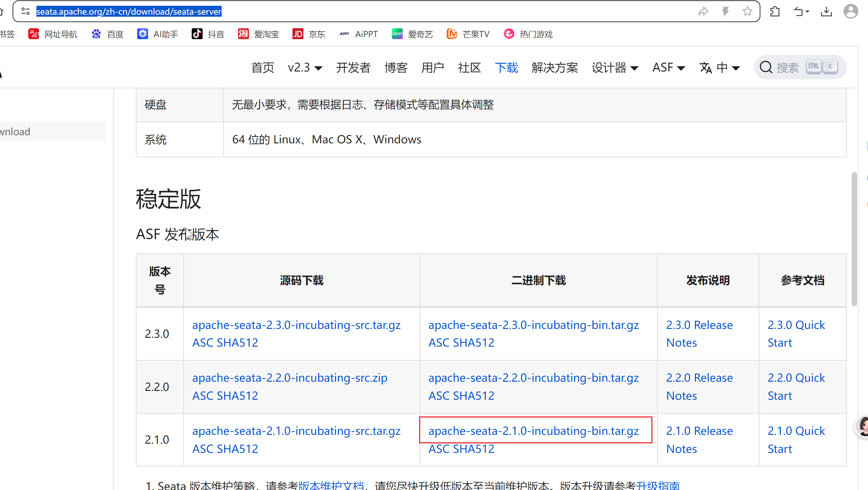Download apache-seata-2.3.0-incubating-bin.tar.gz
This screenshot has width=868, height=490.
point(533,325)
